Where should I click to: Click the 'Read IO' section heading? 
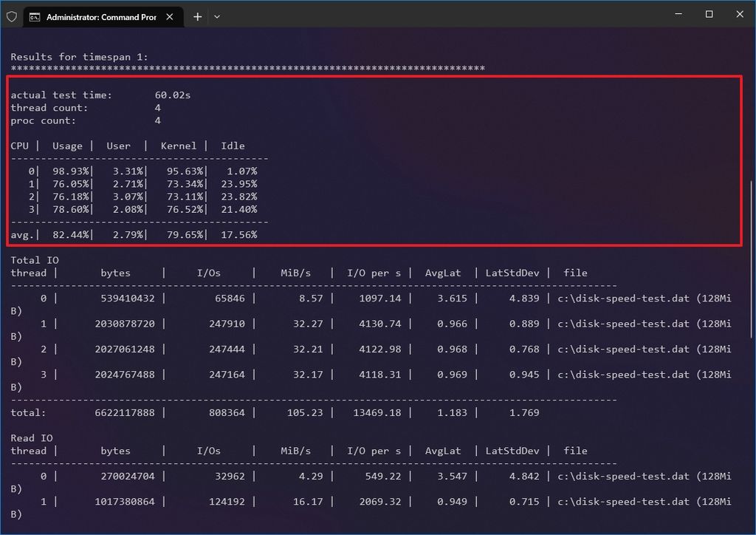coord(32,438)
